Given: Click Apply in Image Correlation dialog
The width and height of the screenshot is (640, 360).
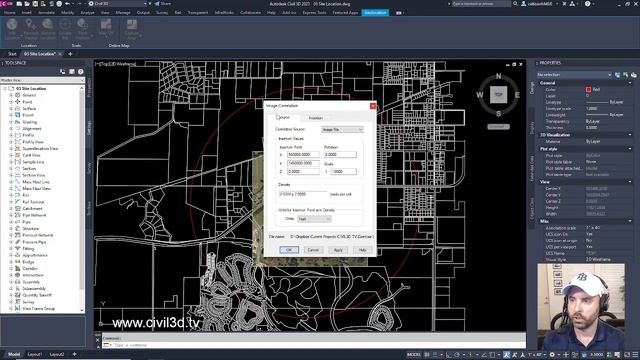Looking at the screenshot, I should (338, 250).
